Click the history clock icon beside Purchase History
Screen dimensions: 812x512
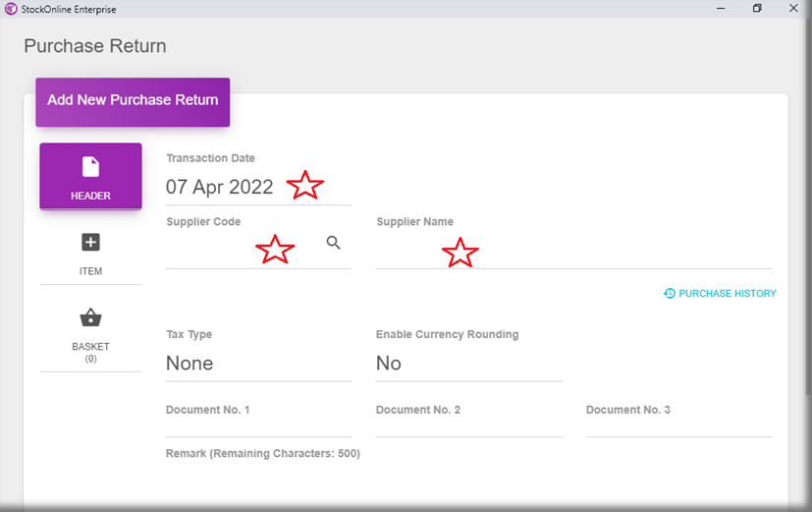click(669, 293)
